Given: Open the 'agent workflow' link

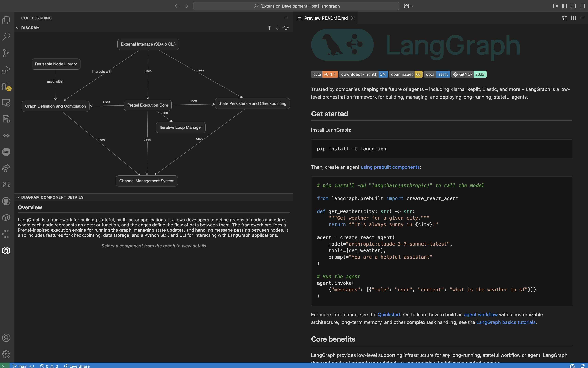Looking at the screenshot, I should coord(481,314).
